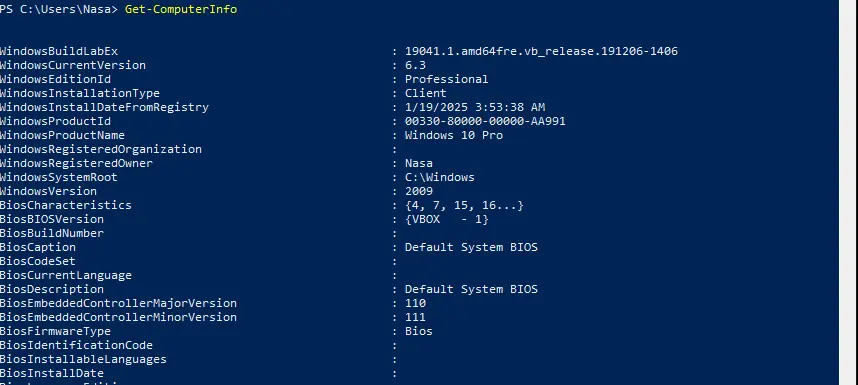Image resolution: width=858 pixels, height=385 pixels.
Task: Select the WindowsBuildLabEx value 19041.1.amd64fre
Action: 541,51
